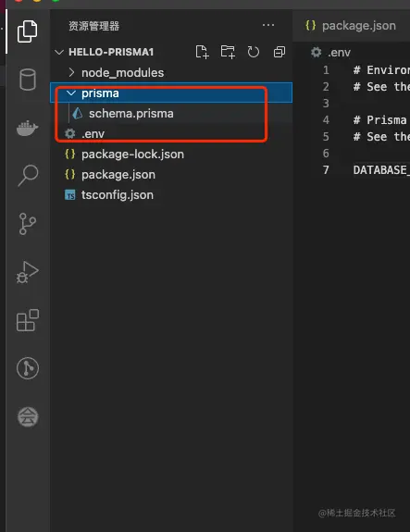This screenshot has width=410, height=532.
Task: Refresh the Explorer file tree
Action: pos(254,52)
